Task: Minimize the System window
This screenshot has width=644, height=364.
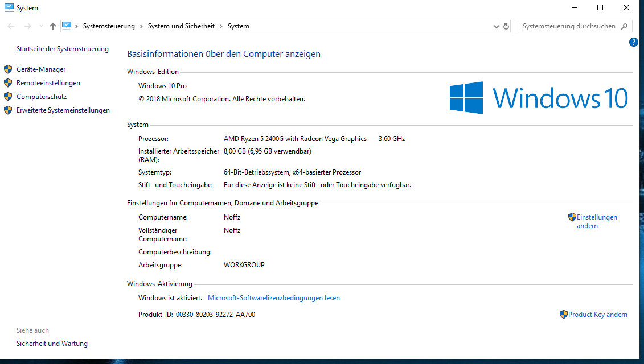Action: [x=575, y=7]
